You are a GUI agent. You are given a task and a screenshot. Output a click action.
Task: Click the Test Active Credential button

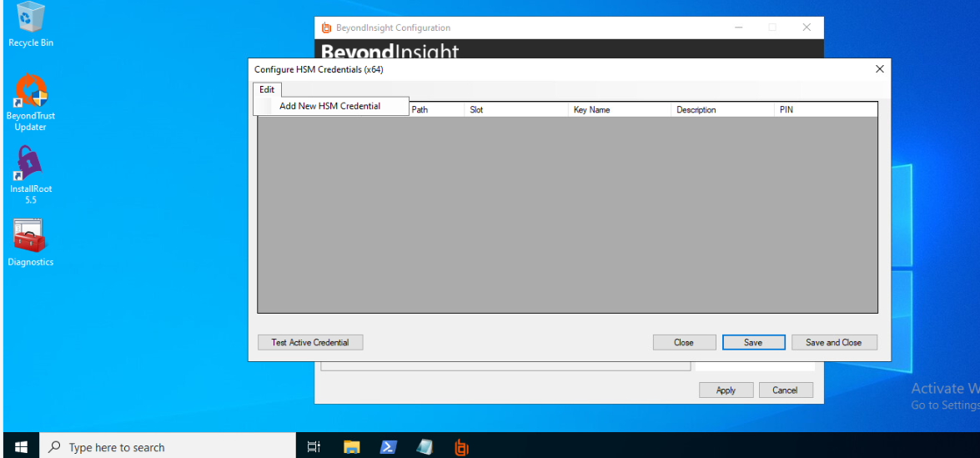click(310, 342)
